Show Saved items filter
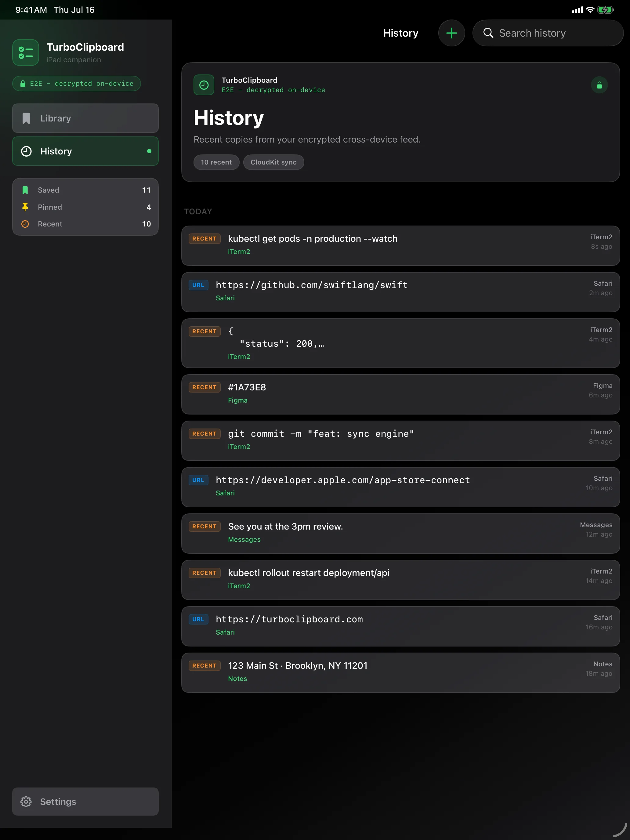This screenshot has height=840, width=630. (85, 190)
